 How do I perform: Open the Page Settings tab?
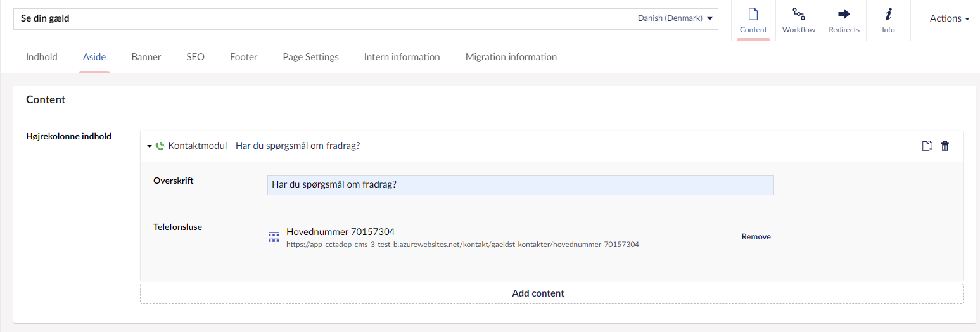pos(310,57)
